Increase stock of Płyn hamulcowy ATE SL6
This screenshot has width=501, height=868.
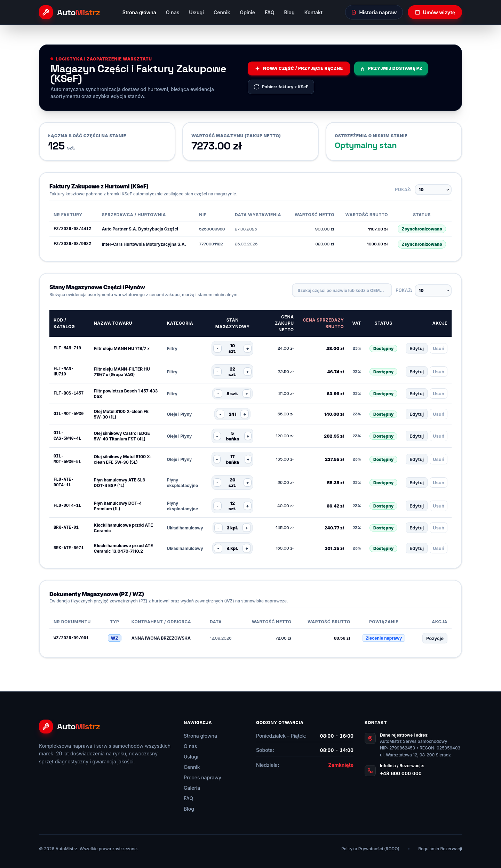point(247,483)
